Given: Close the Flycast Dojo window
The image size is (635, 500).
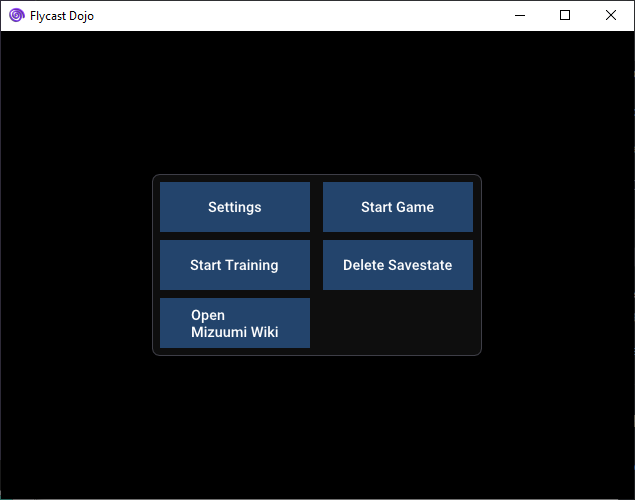Looking at the screenshot, I should point(611,15).
